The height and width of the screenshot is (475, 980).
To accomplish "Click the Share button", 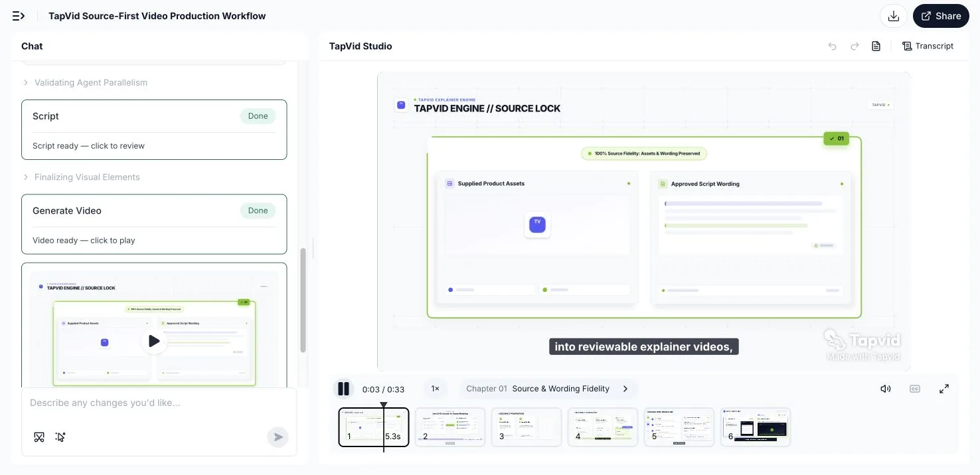I will [941, 16].
